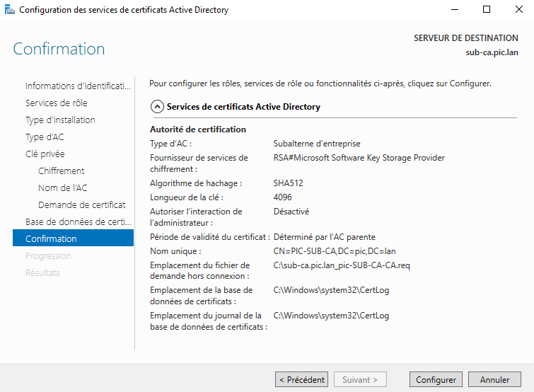Click the greyed Progression step
The height and width of the screenshot is (392, 534).
48,255
